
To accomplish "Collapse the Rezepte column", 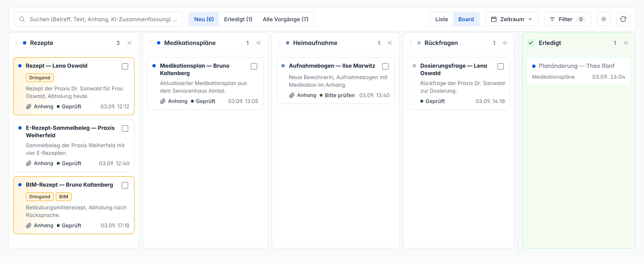I will [x=129, y=43].
